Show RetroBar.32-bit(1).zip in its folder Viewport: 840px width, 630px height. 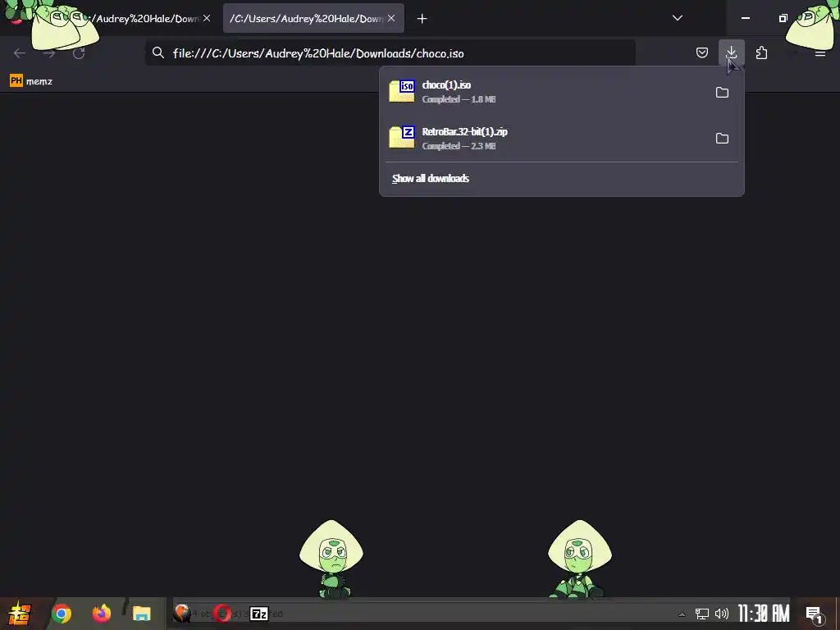coord(722,138)
